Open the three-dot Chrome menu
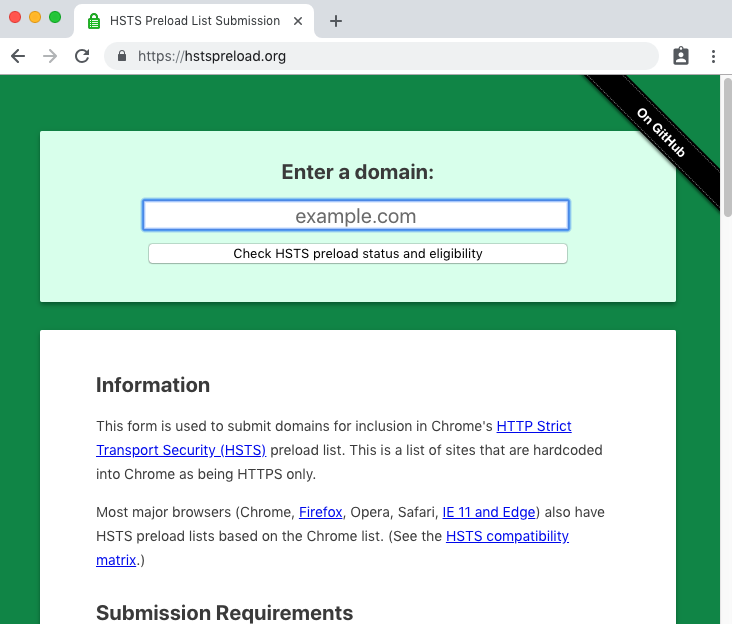The height and width of the screenshot is (624, 732). [713, 56]
